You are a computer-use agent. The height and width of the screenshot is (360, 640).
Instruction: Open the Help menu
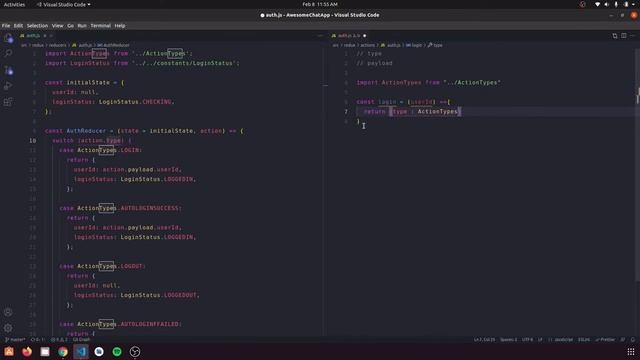[x=120, y=26]
